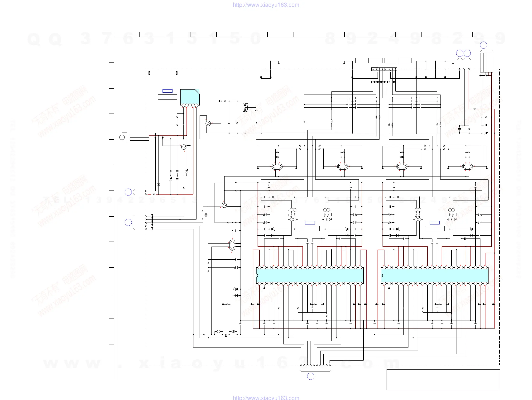Click the small cyan five-pin IC chip
The image size is (532, 400).
(x=190, y=97)
